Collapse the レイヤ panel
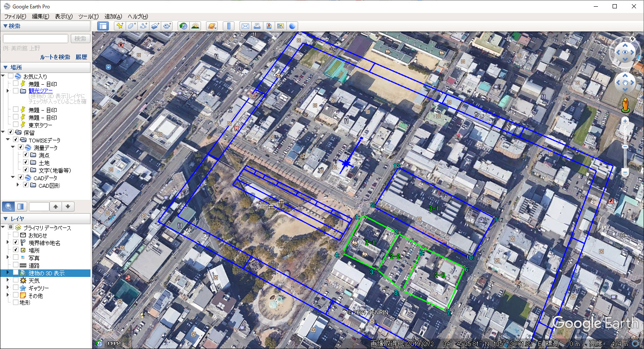Screen dimensions: 644x349 coord(5,219)
